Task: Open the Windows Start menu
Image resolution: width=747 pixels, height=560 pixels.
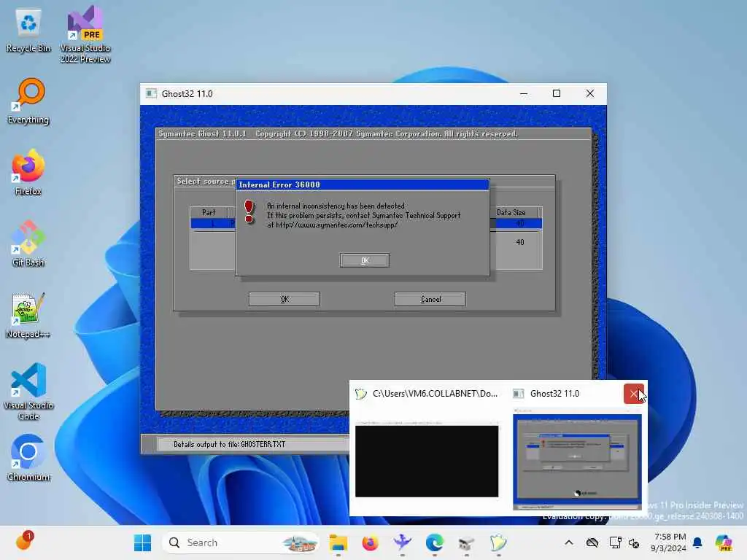Action: tap(142, 542)
